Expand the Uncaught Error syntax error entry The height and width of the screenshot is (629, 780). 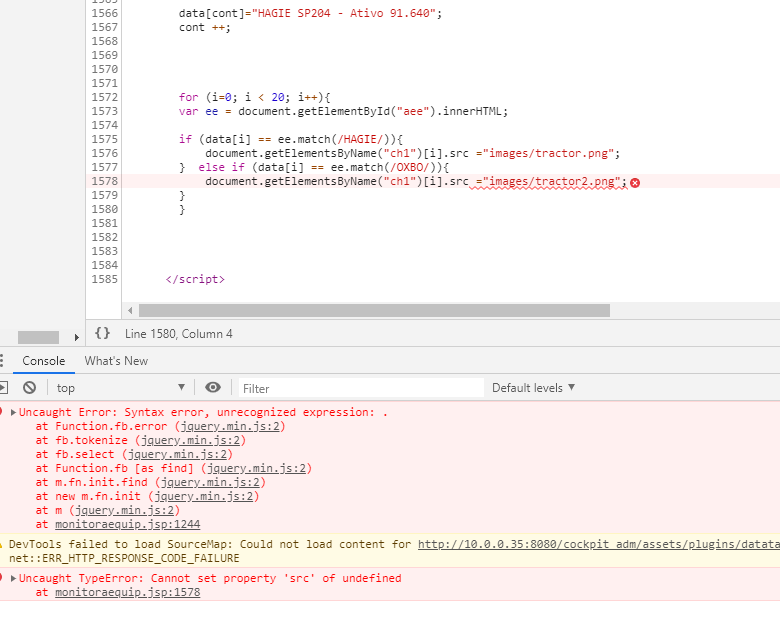(13, 413)
